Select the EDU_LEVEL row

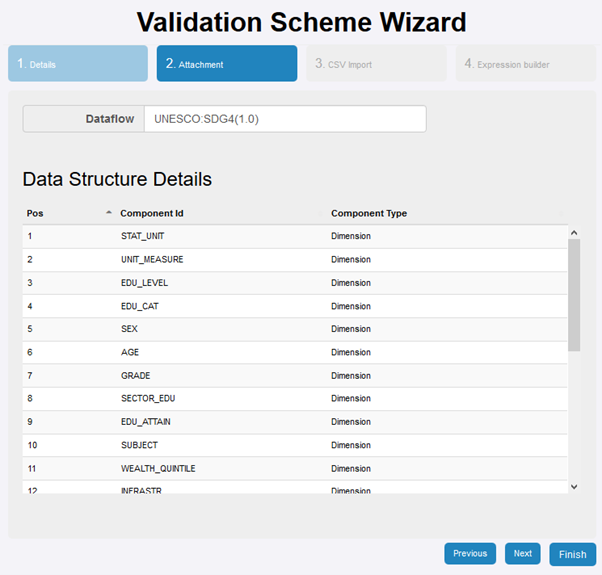(144, 283)
